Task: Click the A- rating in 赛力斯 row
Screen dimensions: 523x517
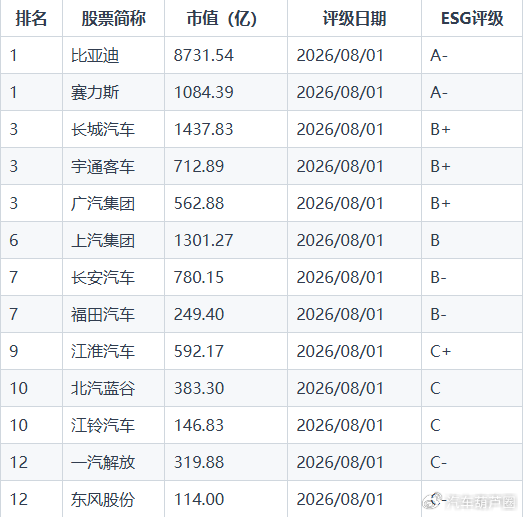Action: point(439,92)
